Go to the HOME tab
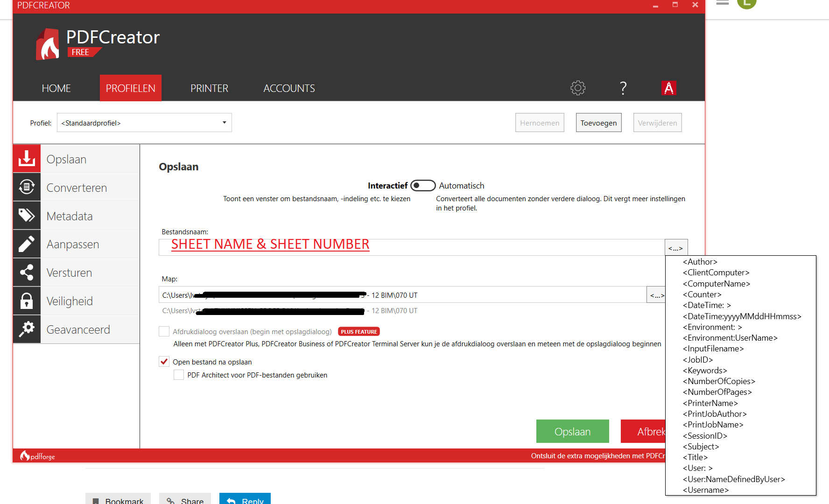The height and width of the screenshot is (504, 829). [56, 88]
